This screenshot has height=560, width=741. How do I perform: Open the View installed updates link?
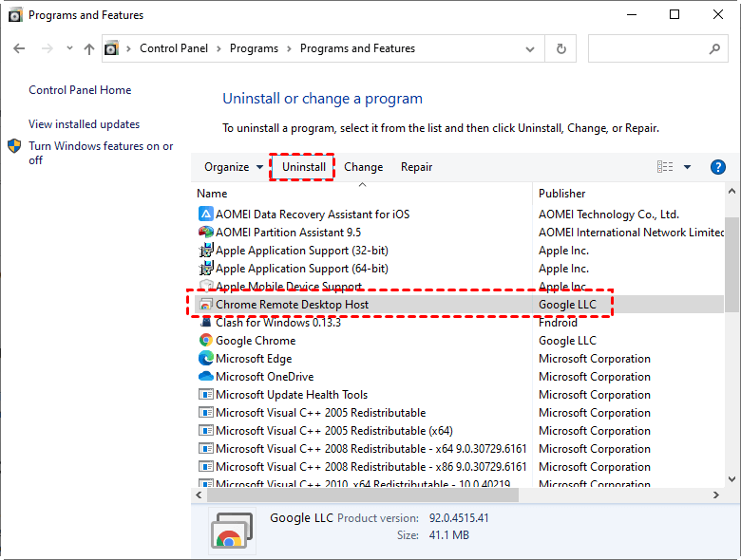coord(84,124)
